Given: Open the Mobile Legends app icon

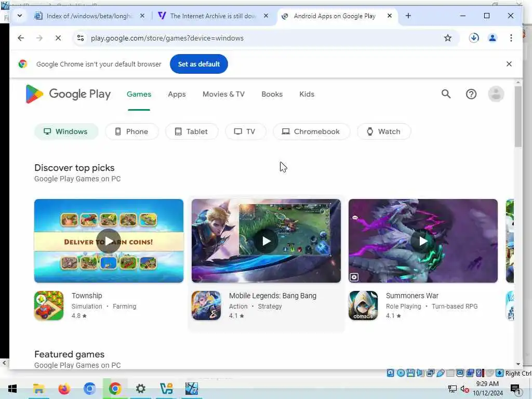Looking at the screenshot, I should pyautogui.click(x=206, y=305).
